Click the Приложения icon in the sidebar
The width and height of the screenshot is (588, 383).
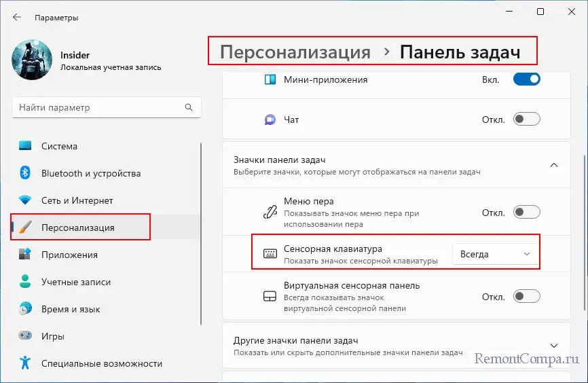point(25,255)
